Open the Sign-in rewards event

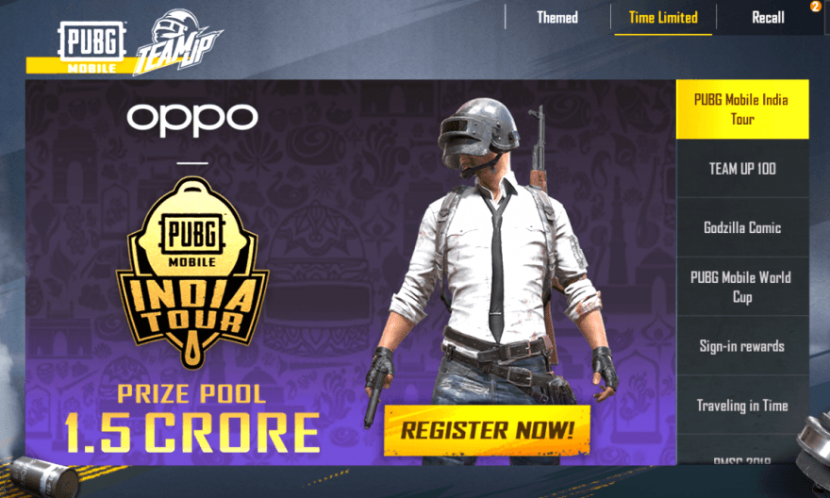(742, 346)
